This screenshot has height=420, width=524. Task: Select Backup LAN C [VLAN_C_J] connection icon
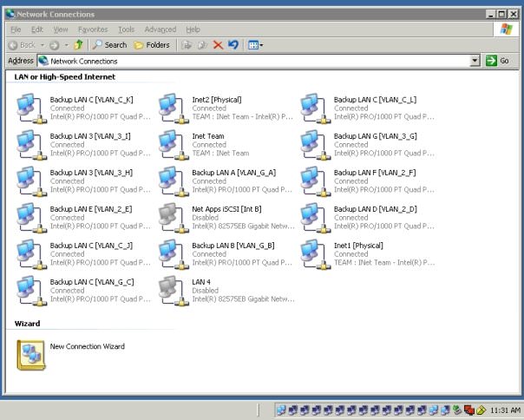click(x=31, y=254)
